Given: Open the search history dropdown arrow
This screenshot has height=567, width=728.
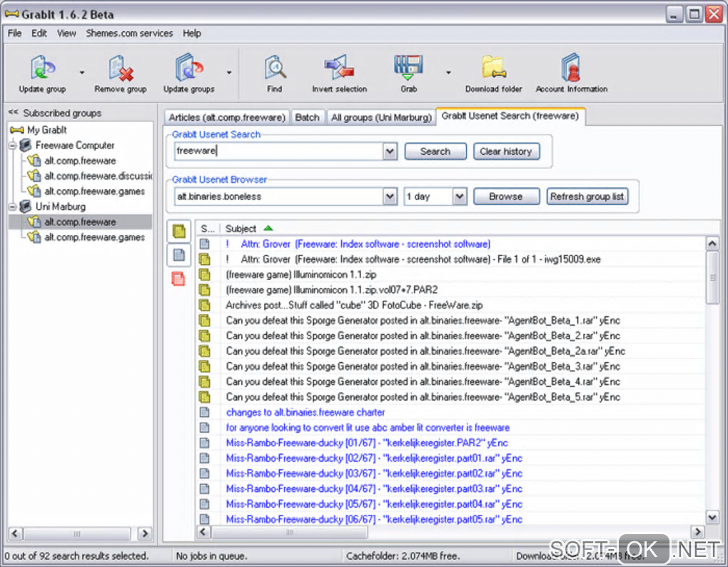Looking at the screenshot, I should coord(390,151).
